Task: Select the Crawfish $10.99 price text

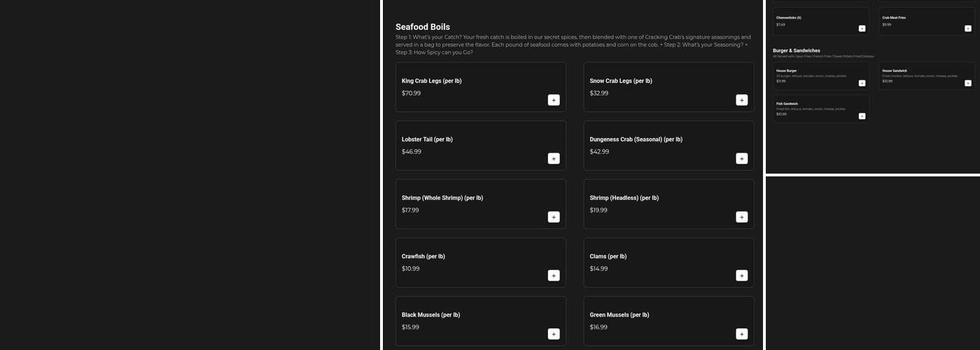Action: pyautogui.click(x=410, y=269)
